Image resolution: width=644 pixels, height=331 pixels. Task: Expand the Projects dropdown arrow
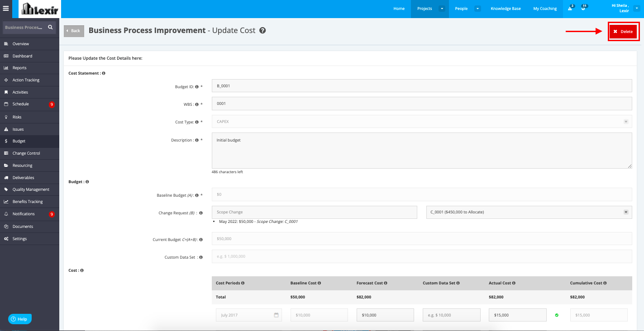(x=442, y=9)
